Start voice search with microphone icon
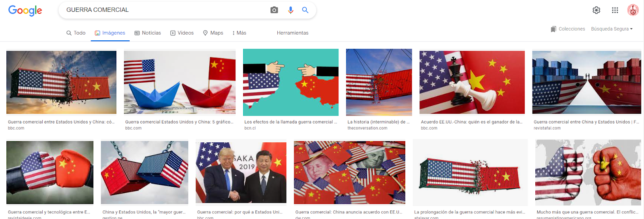The image size is (644, 219). 291,10
